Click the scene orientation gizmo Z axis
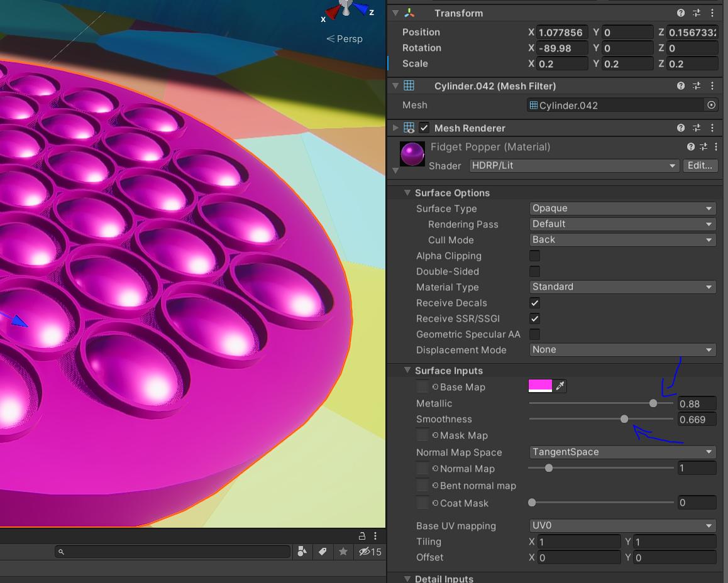Screen dimensions: 728x583 click(x=361, y=8)
